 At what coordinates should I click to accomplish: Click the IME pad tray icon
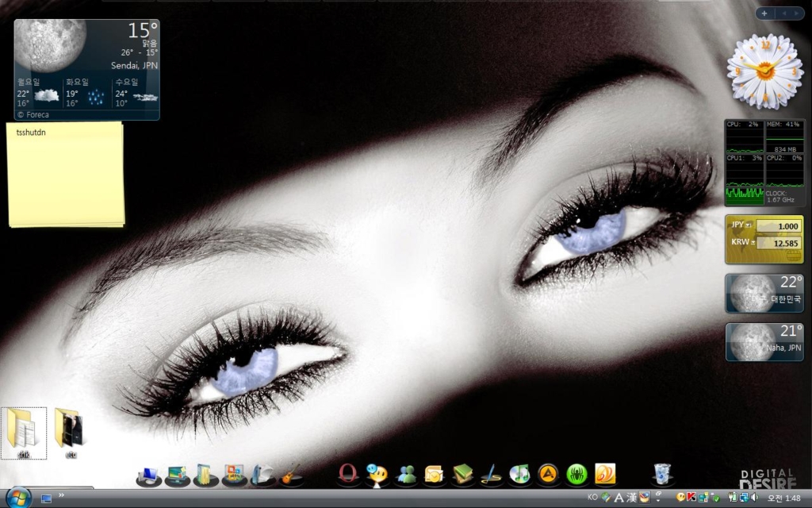(606, 498)
